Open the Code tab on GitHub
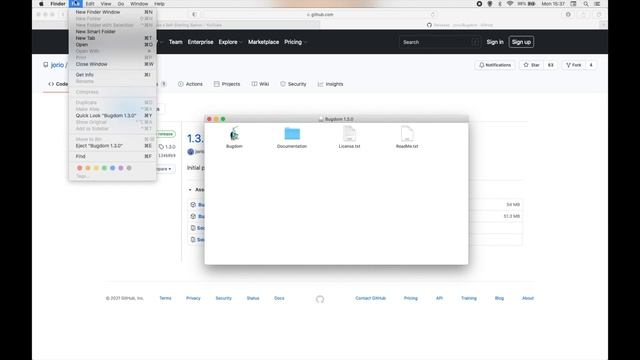Image resolution: width=640 pixels, height=360 pixels. pos(58,84)
